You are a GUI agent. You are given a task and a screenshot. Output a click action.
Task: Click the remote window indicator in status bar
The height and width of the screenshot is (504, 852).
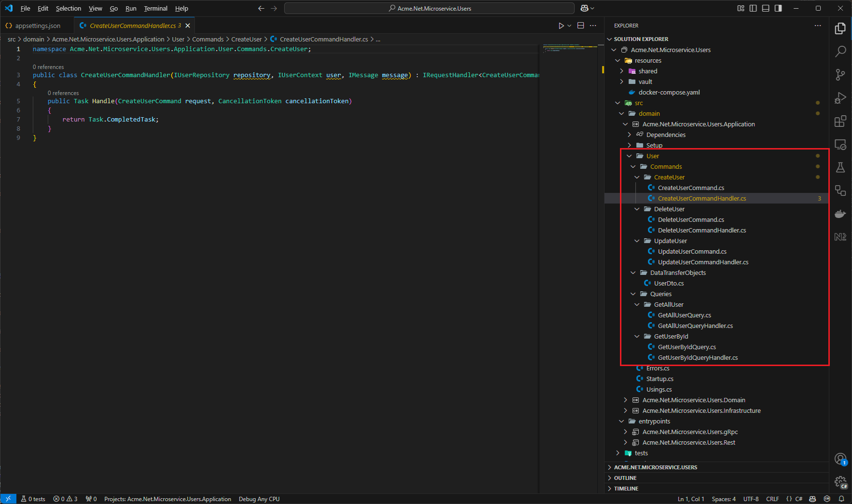point(8,499)
